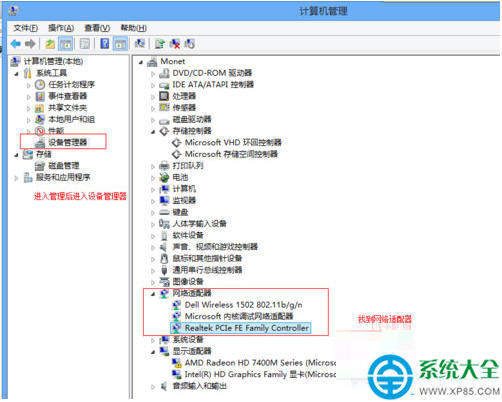
Task: Select 设备管理器 in the left tree
Action: coord(68,142)
